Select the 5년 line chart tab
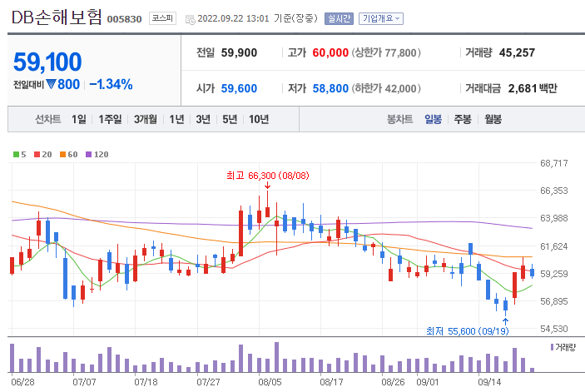 pyautogui.click(x=230, y=119)
